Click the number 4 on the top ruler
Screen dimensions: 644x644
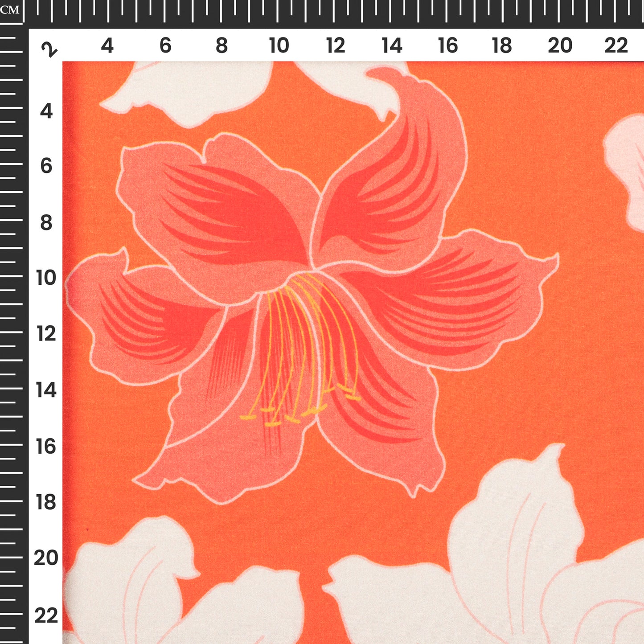click(x=107, y=45)
